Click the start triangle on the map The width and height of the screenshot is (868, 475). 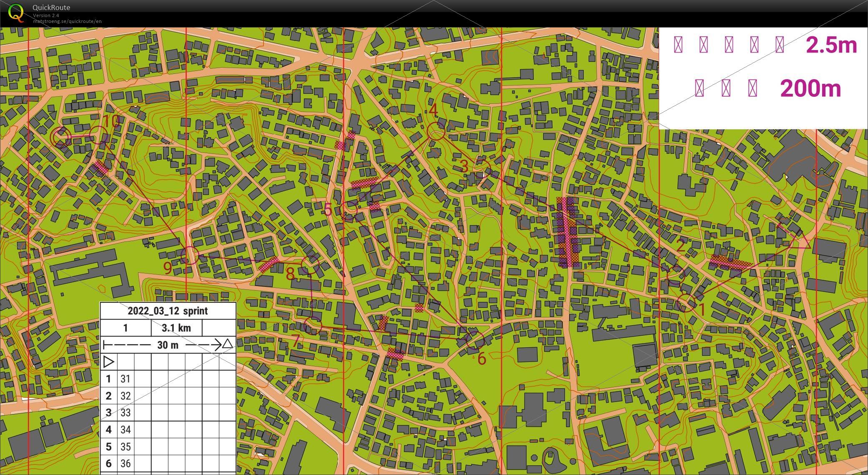[x=801, y=241]
